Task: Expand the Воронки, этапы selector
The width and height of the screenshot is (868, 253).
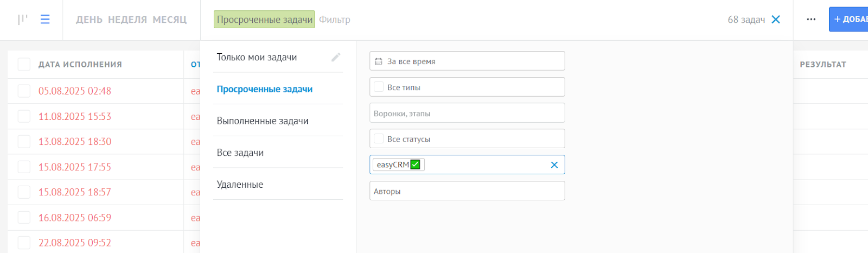Action: (x=467, y=113)
